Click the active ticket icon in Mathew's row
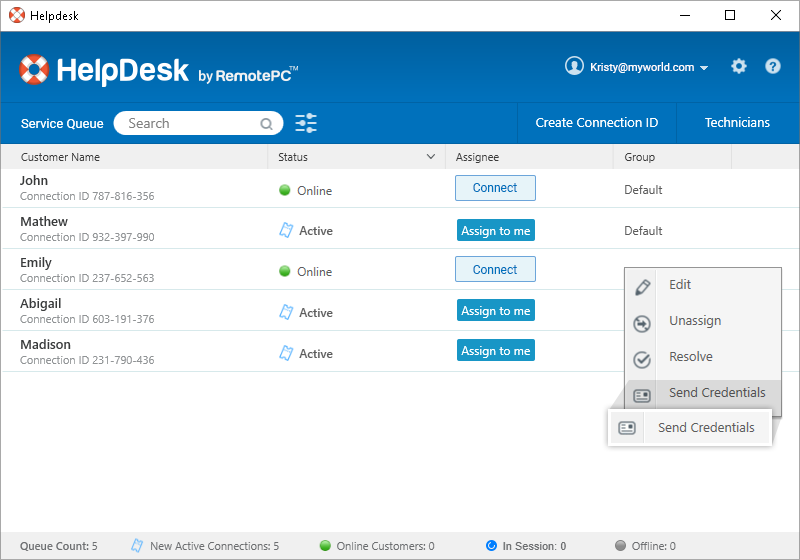 pyautogui.click(x=287, y=231)
